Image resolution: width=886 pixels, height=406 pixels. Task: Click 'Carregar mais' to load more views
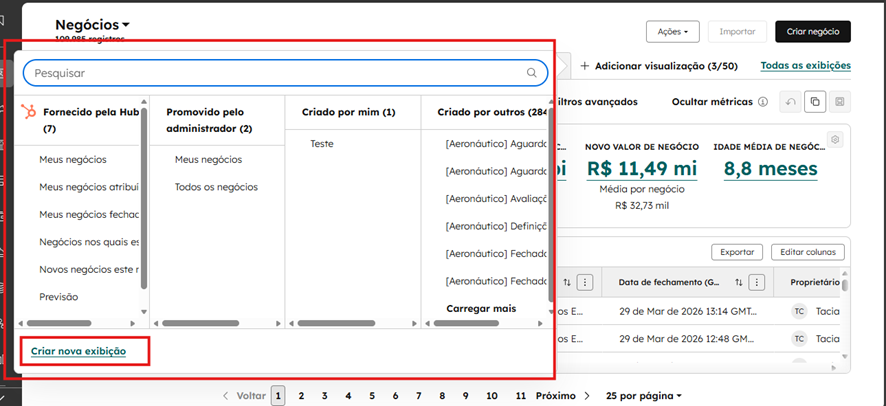(x=481, y=309)
